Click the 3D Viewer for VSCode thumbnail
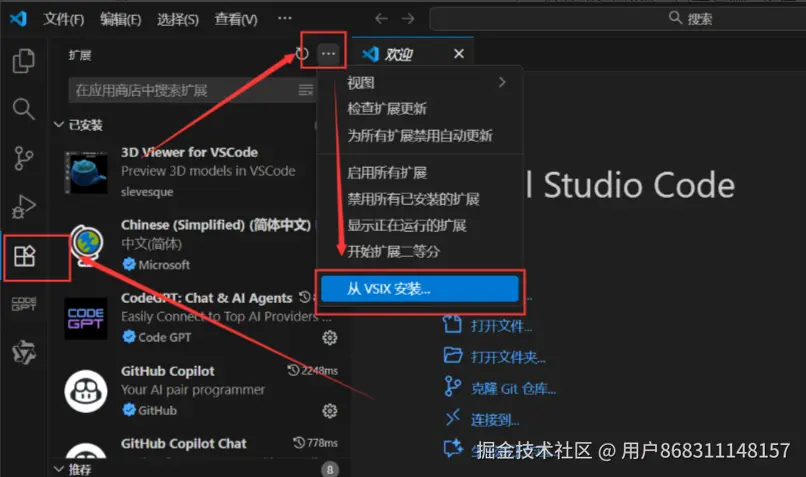The width and height of the screenshot is (806, 477). click(86, 172)
